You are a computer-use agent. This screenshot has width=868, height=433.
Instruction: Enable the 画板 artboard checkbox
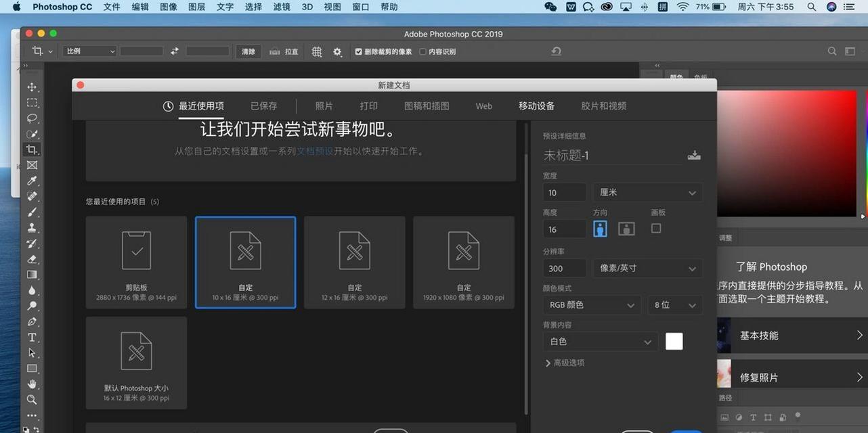coord(655,229)
